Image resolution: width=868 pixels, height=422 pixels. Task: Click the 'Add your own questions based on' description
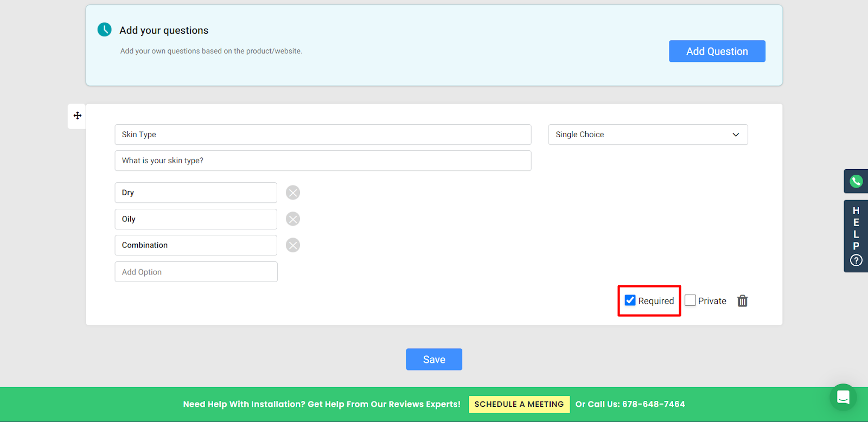(x=211, y=51)
